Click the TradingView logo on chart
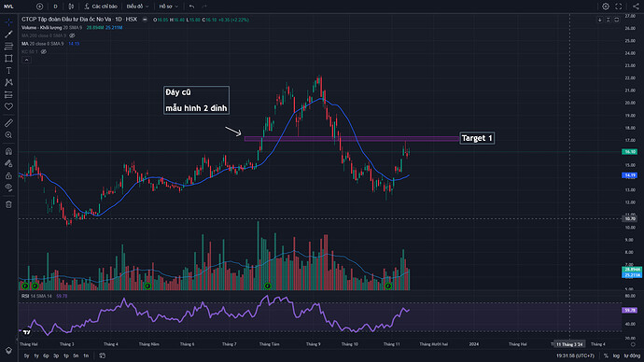This screenshot has height=362, width=644. (27, 332)
